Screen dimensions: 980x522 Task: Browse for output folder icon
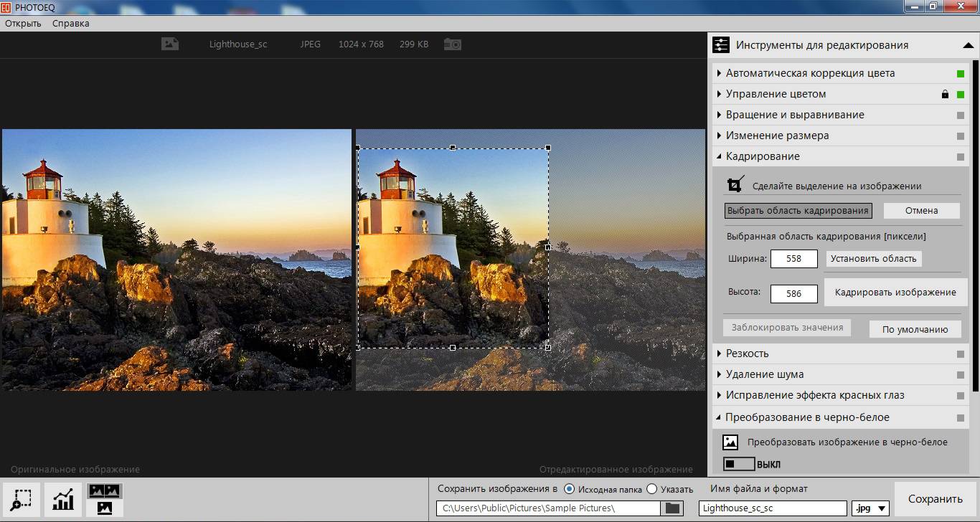[x=672, y=508]
